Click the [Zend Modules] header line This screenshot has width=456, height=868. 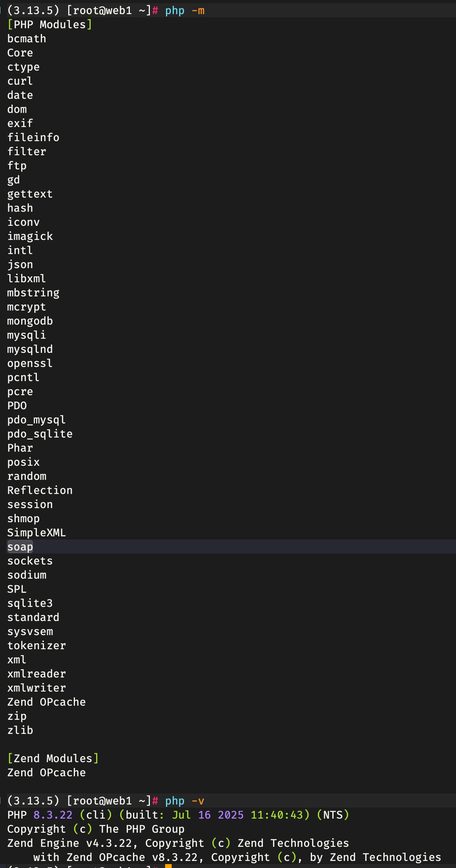[53, 759]
